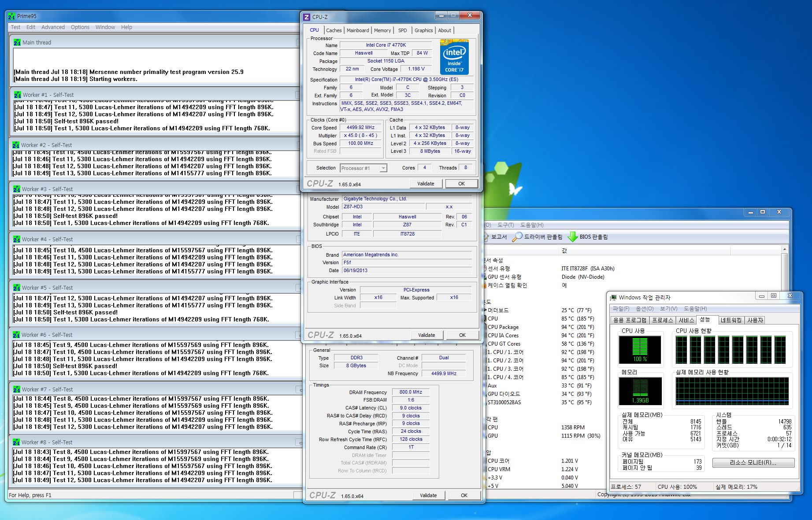Open the Edit menu in Prime95
The image size is (812, 520).
(31, 27)
